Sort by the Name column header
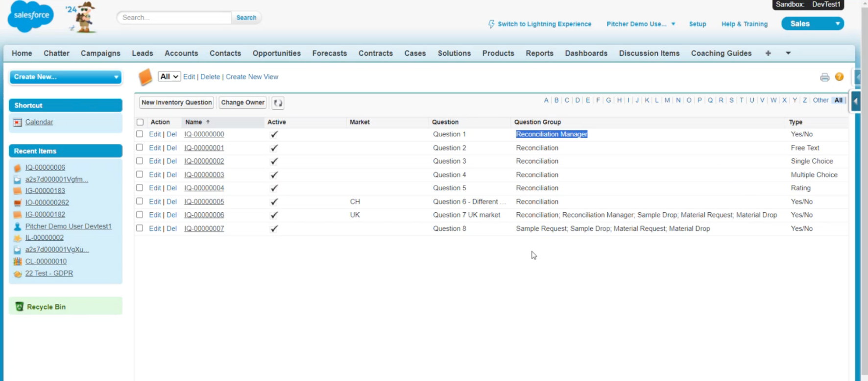Screen dimensions: 868x381 193,122
